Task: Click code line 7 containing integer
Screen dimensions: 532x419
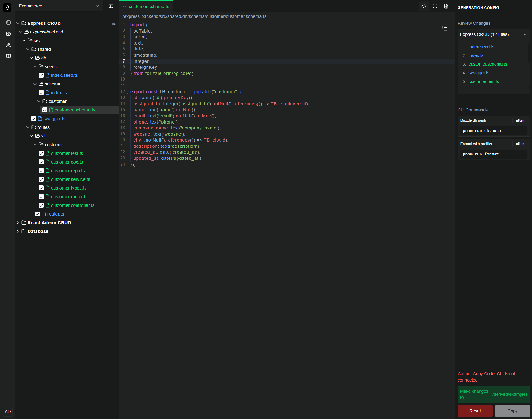Action: pos(287,61)
